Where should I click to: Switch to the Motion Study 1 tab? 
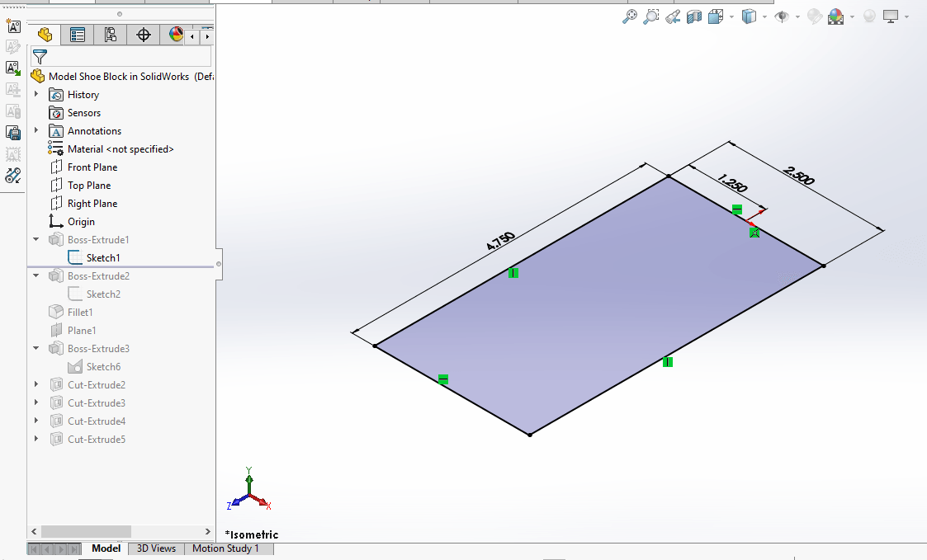pos(225,548)
